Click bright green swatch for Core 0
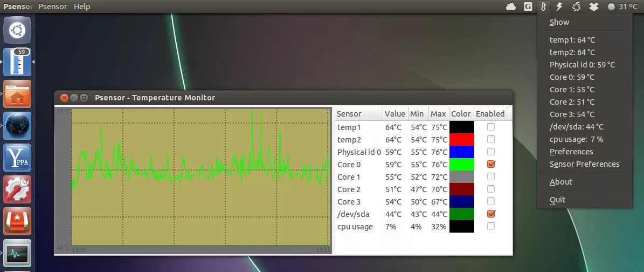The height and width of the screenshot is (272, 644). pyautogui.click(x=462, y=164)
